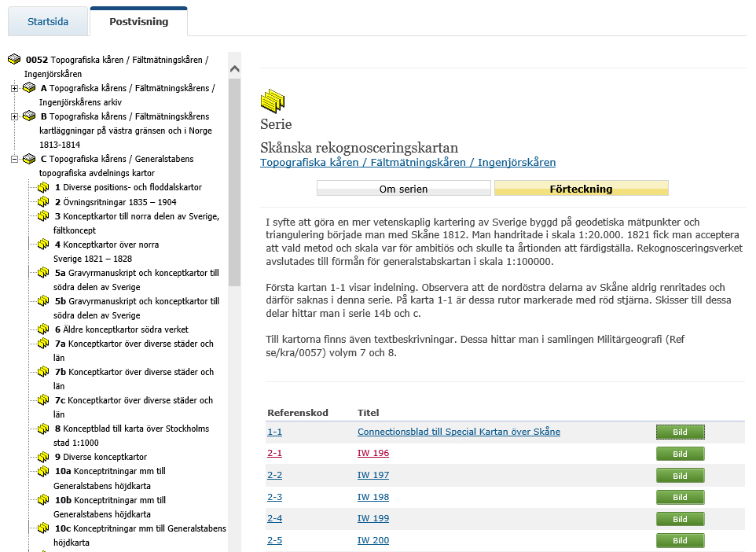This screenshot has width=756, height=552.
Task: Open reference code link 2-3
Action: click(x=275, y=497)
